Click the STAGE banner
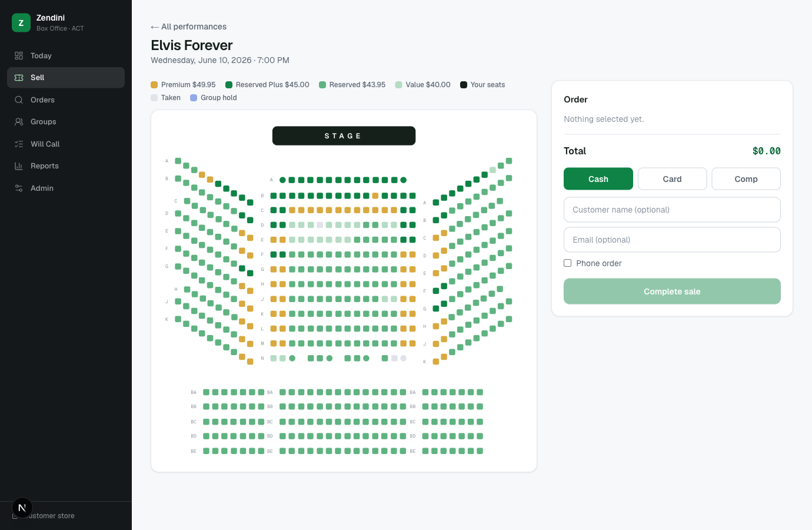 (x=344, y=136)
